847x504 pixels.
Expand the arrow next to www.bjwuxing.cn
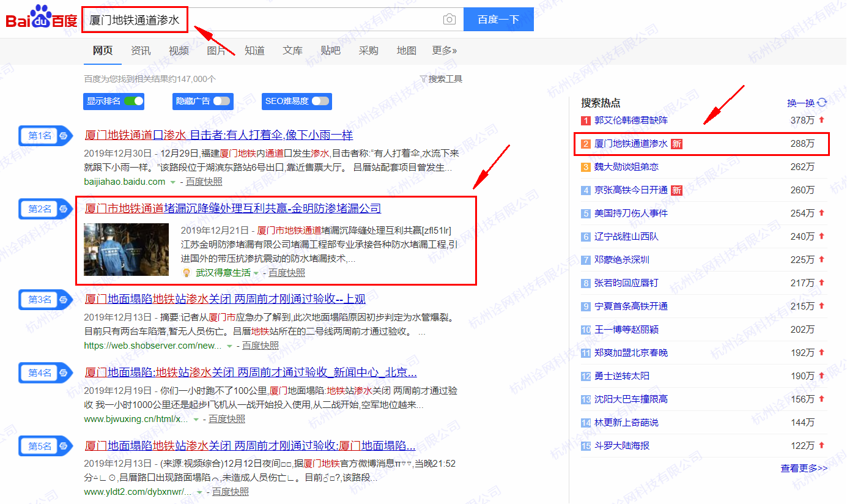(x=196, y=420)
